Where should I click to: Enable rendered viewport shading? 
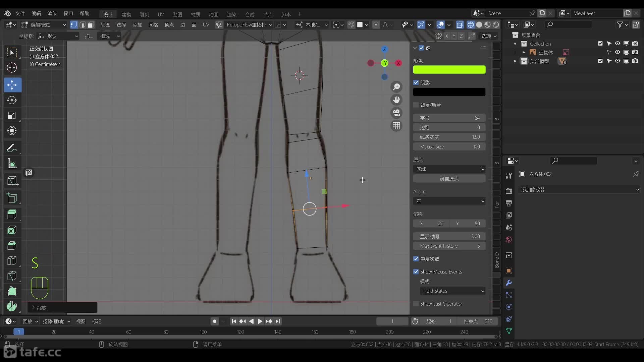click(496, 25)
